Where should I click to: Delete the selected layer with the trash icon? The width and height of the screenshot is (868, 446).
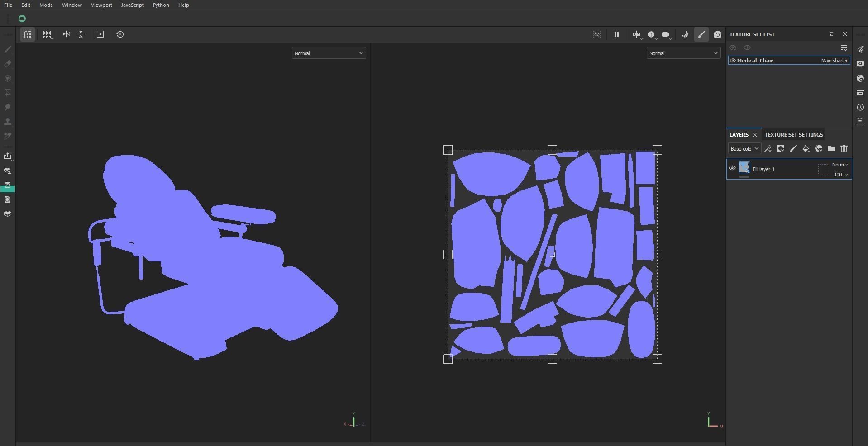(x=844, y=148)
